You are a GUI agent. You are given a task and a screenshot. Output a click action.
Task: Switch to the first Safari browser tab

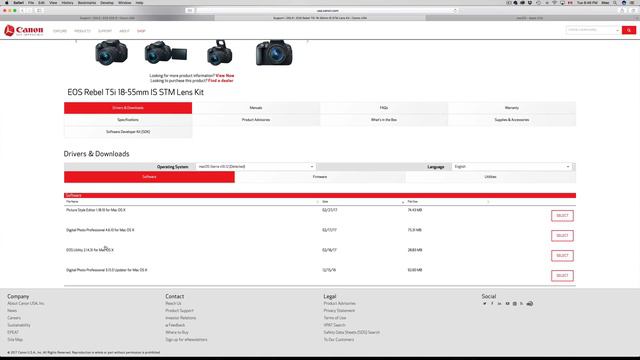(x=107, y=18)
